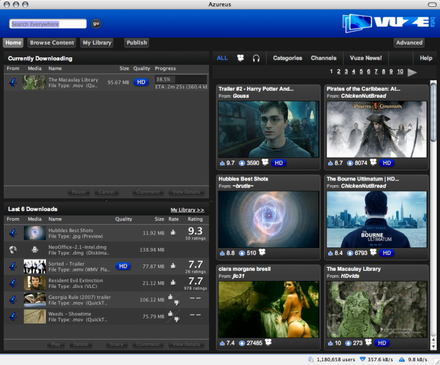Click upload speed icon in status bar
Screen dimensions: 440x365
pos(402,360)
